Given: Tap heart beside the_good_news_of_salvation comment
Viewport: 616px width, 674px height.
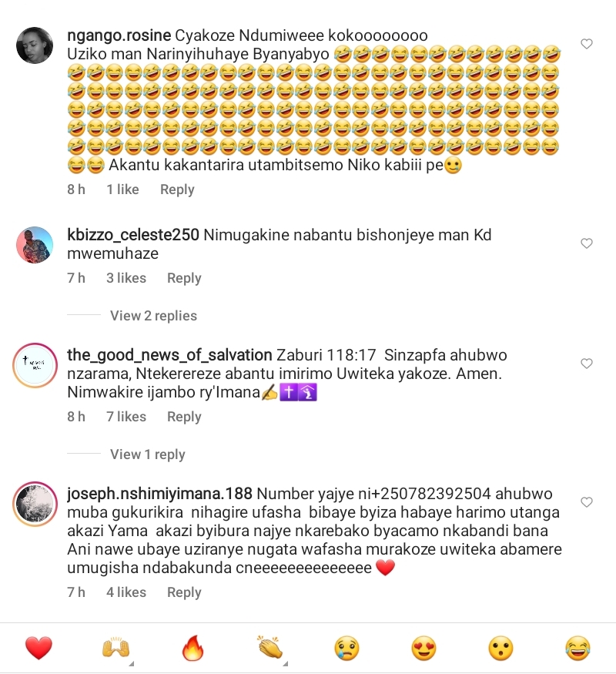Looking at the screenshot, I should [x=587, y=364].
